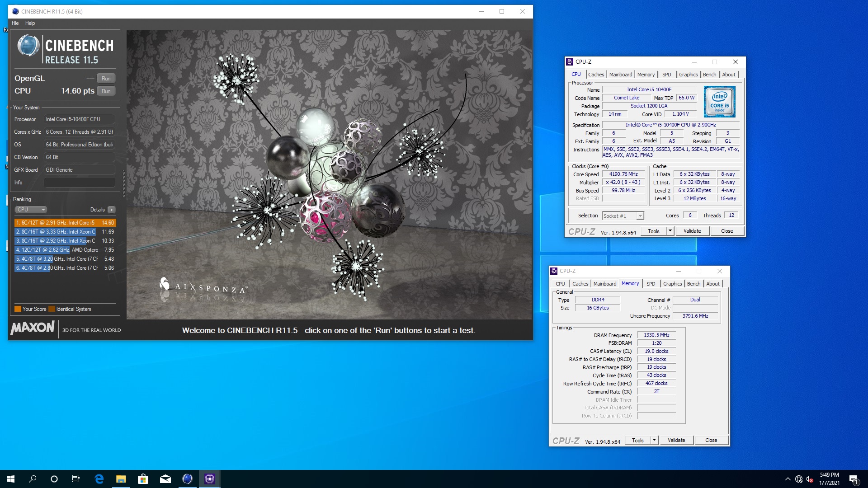Click Close button in lower CPU-Z
The width and height of the screenshot is (868, 488).
[711, 440]
